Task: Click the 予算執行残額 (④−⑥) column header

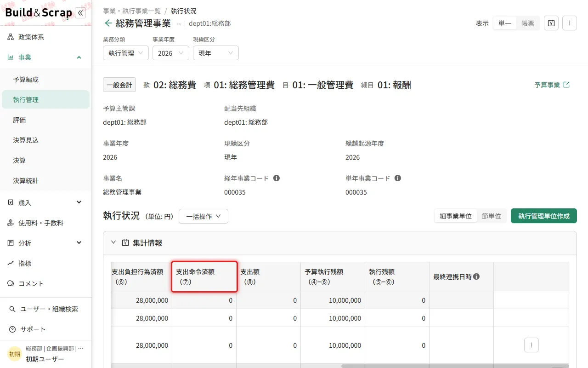Action: click(x=333, y=276)
